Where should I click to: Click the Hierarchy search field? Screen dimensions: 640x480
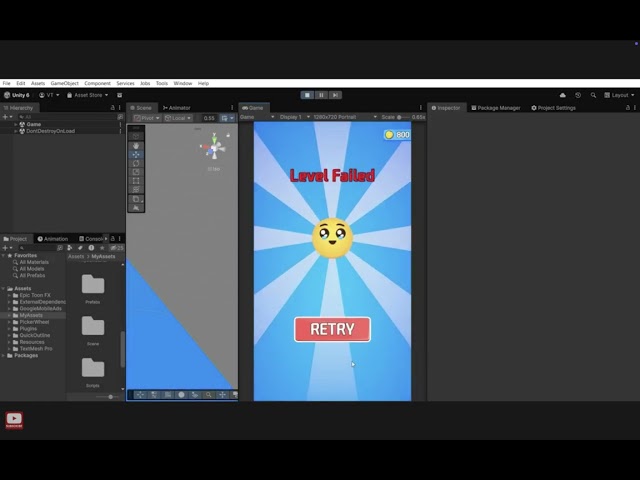point(67,117)
